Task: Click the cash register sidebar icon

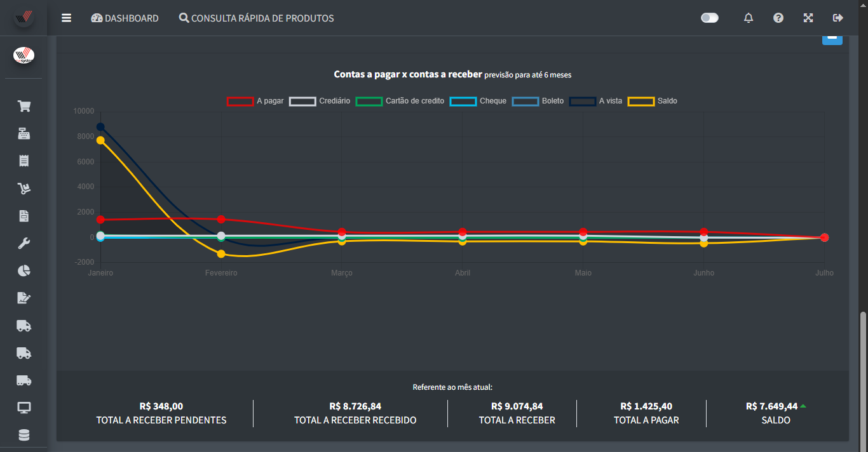Action: [24, 133]
